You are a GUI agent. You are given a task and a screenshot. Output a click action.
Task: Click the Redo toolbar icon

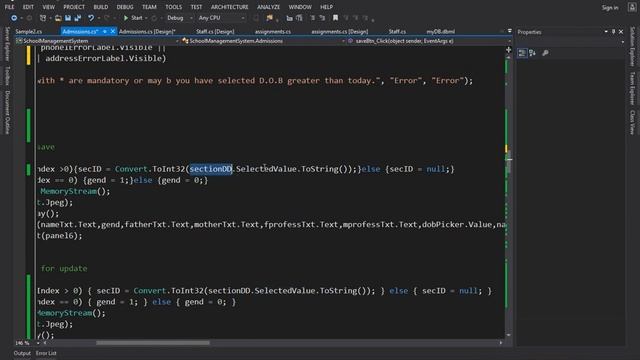pos(107,18)
